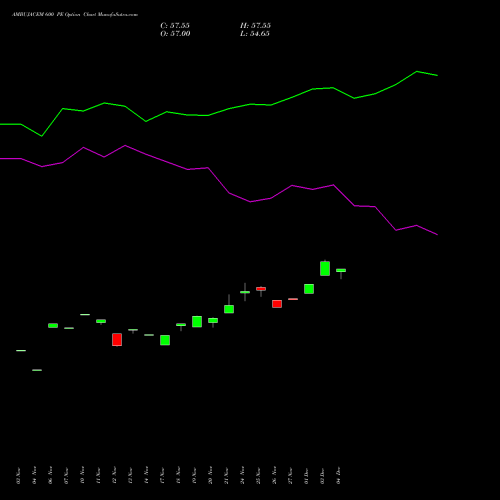Click the red candle above 12 Nov
Screen dimensions: 500x500
tap(117, 340)
